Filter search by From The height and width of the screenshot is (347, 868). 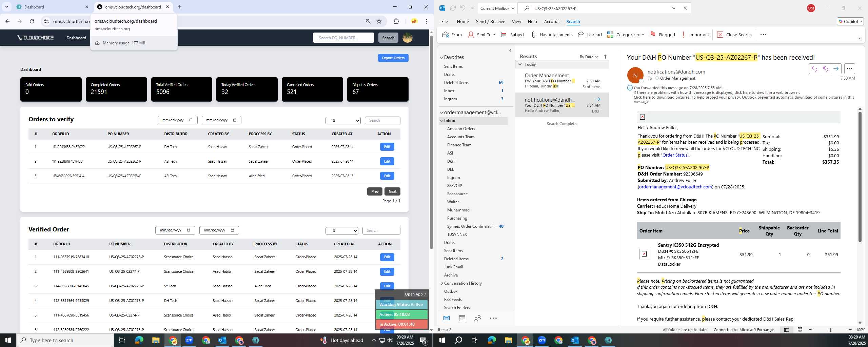(452, 35)
